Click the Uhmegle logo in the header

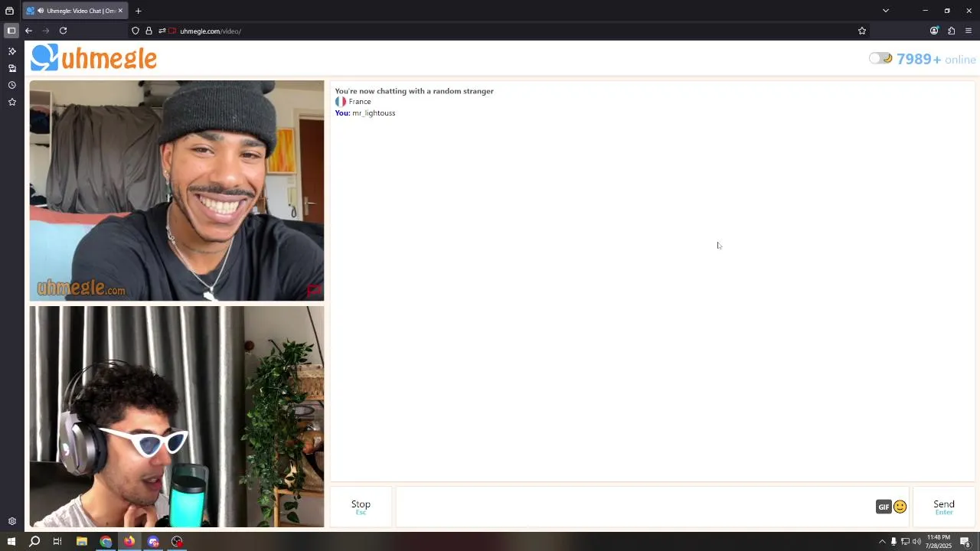(93, 58)
